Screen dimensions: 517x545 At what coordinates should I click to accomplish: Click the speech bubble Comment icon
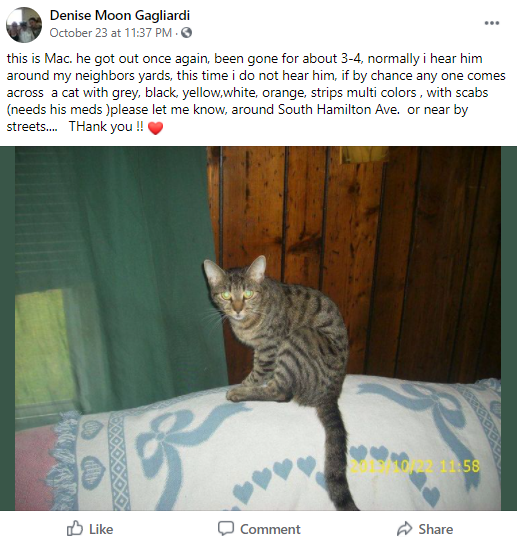coord(226,529)
